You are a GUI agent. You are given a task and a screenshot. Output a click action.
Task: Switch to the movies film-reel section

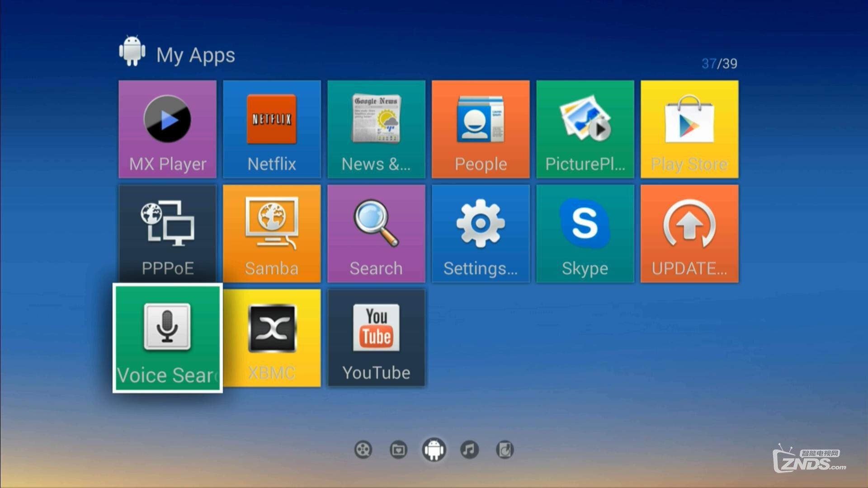[x=363, y=450]
